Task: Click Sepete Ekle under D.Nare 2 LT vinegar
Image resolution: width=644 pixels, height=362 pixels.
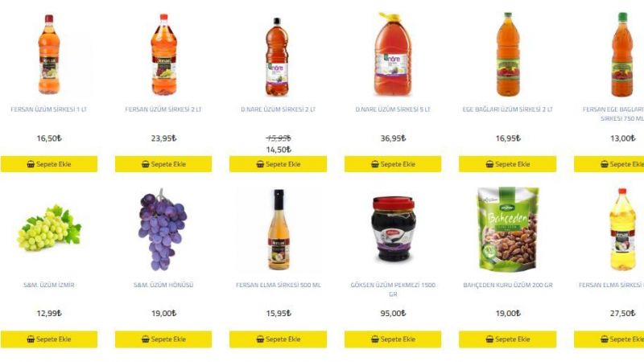Action: 278,164
